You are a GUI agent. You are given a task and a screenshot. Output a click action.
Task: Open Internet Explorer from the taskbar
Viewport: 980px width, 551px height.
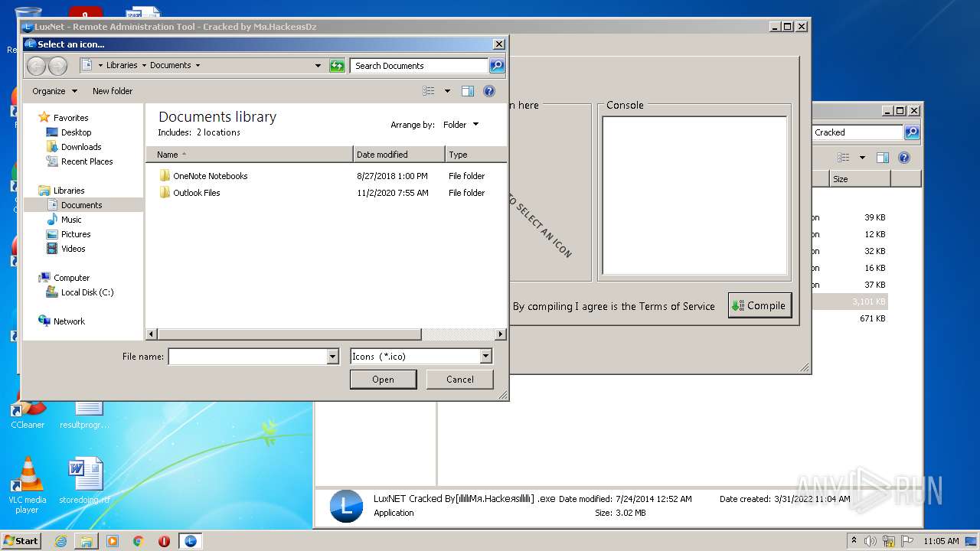pos(60,541)
